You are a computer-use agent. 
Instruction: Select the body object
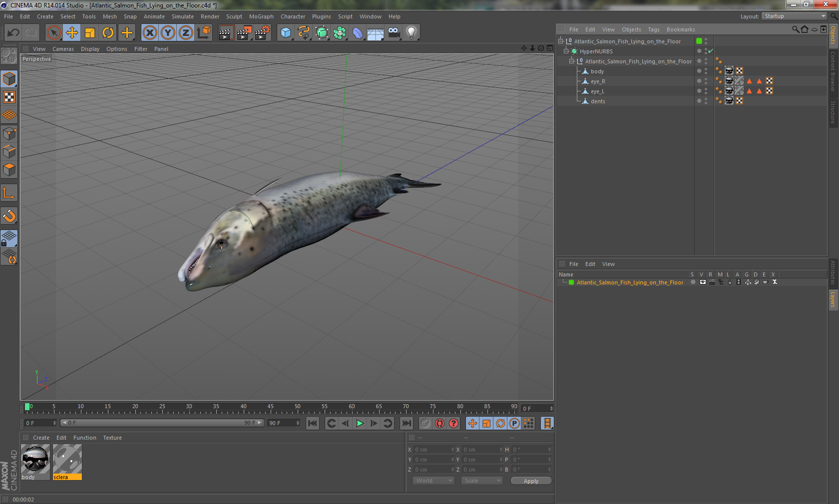pyautogui.click(x=597, y=71)
